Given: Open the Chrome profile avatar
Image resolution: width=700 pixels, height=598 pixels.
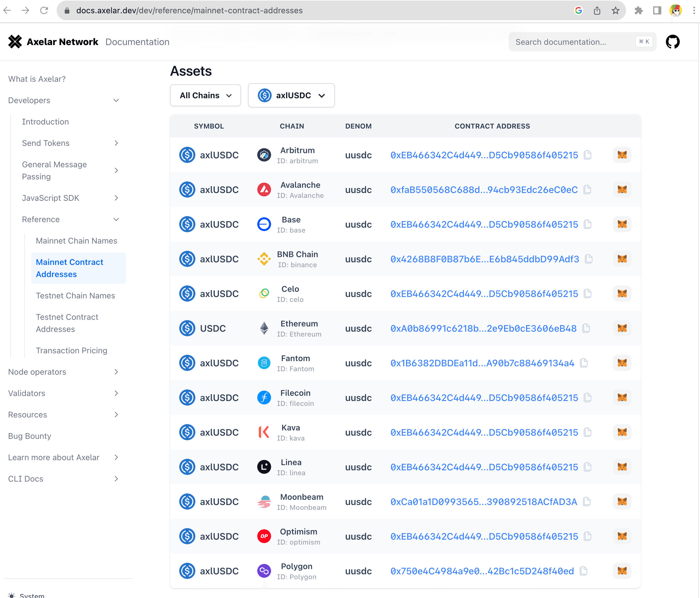Looking at the screenshot, I should 675,10.
